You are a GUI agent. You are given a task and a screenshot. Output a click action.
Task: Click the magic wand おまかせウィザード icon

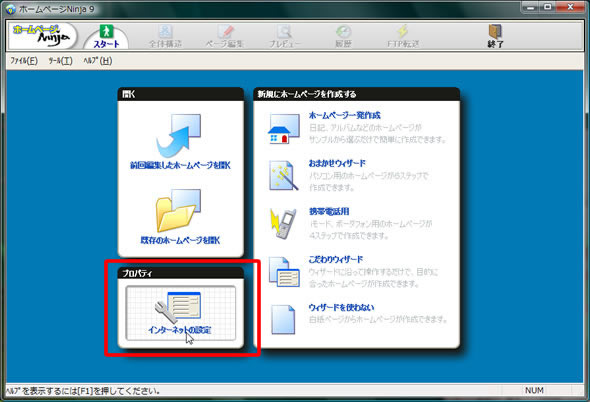(284, 176)
